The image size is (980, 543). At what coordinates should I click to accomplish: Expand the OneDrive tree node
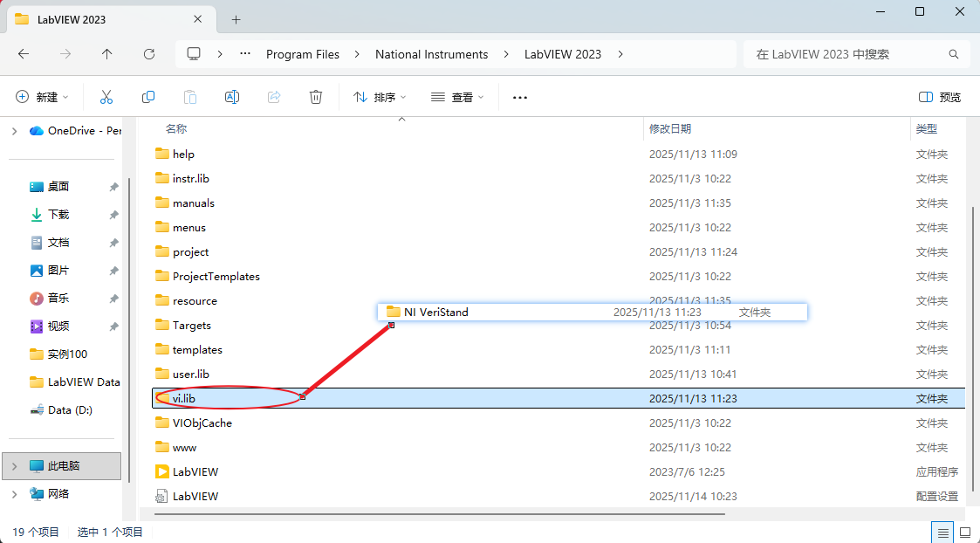click(14, 131)
